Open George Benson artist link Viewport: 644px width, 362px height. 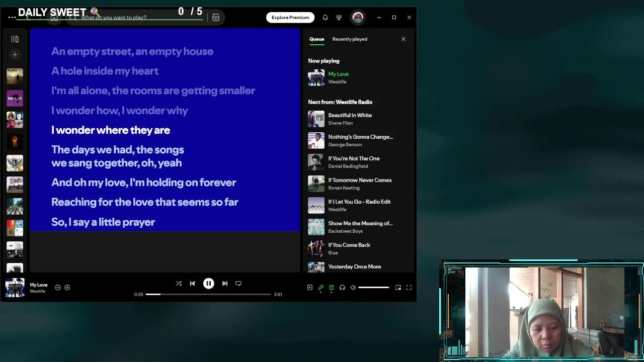click(345, 145)
